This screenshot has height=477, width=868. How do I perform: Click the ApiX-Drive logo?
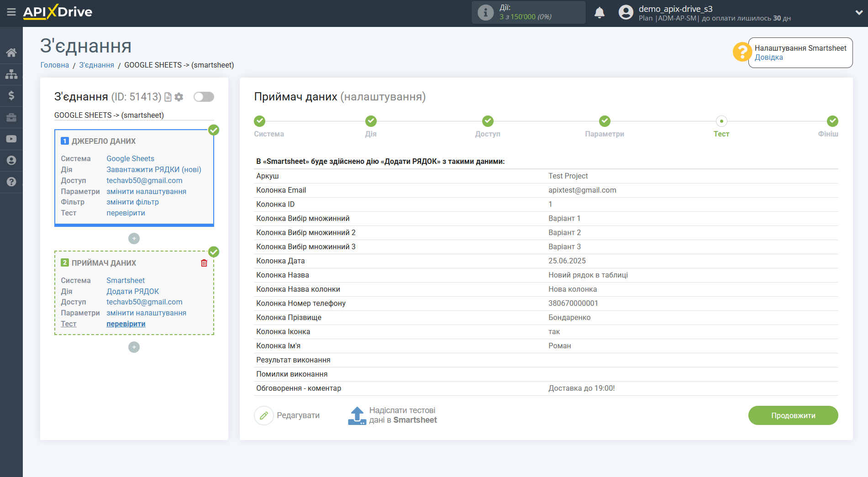[x=58, y=12]
